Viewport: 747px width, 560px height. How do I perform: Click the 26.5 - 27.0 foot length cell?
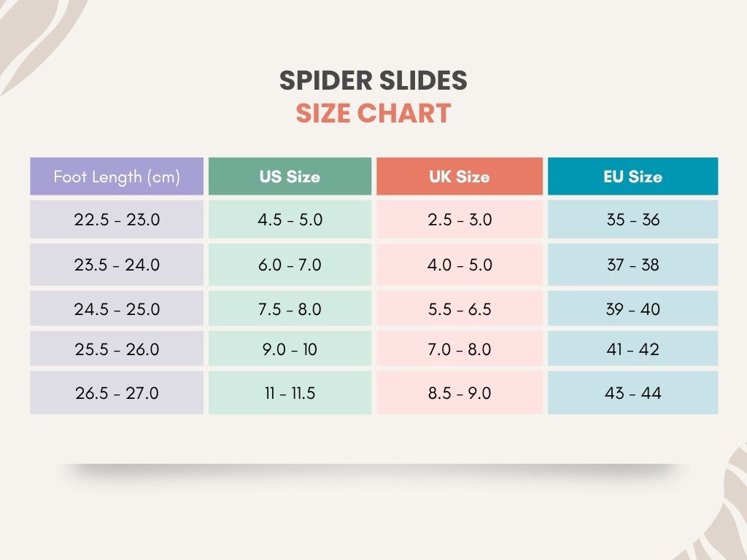coord(117,393)
